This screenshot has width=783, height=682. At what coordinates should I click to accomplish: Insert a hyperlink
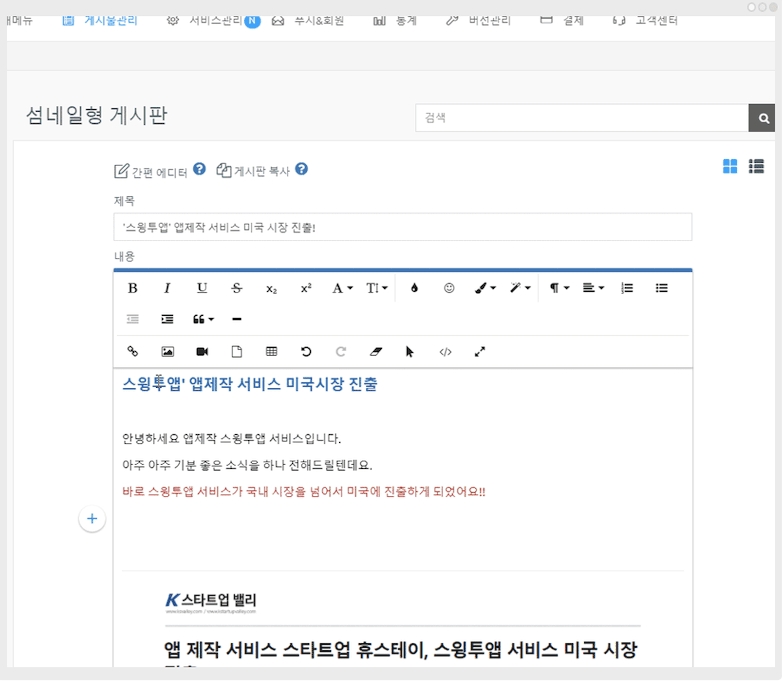[132, 351]
